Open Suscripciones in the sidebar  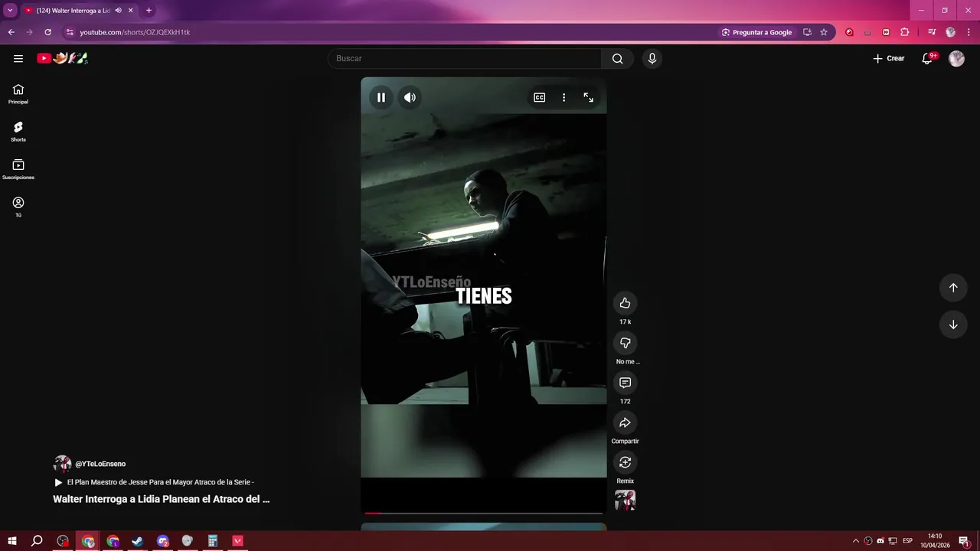(x=18, y=169)
